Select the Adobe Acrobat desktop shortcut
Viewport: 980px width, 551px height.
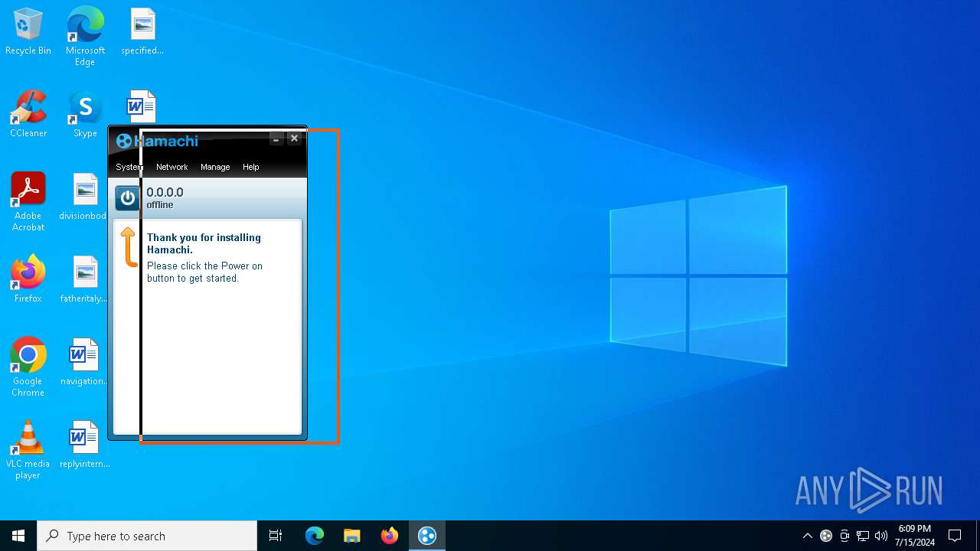tap(28, 201)
